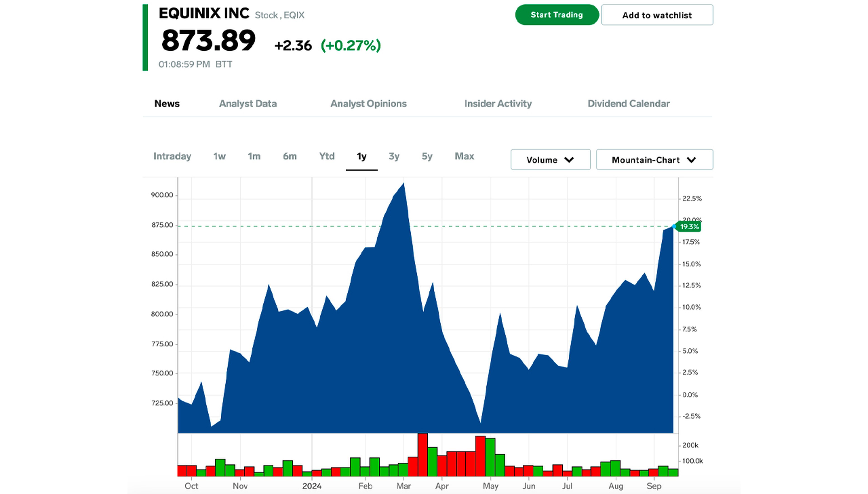The image size is (868, 494).
Task: Select the 1m chart range
Action: tap(254, 156)
